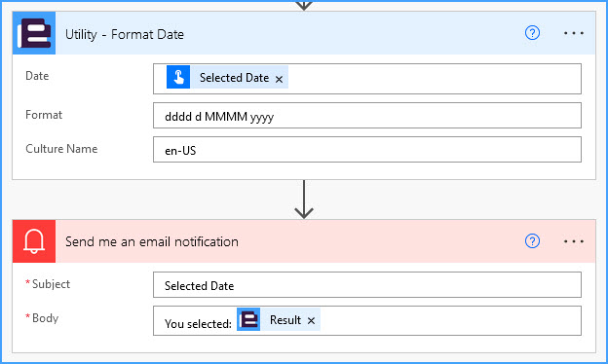The image size is (608, 364).
Task: Click the Body field after You selected
Action: point(450,320)
